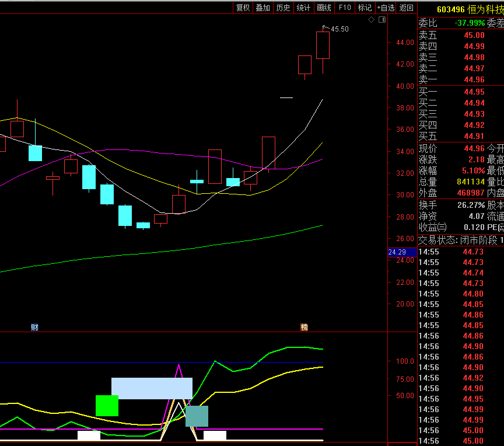The height and width of the screenshot is (446, 504).
Task: Open the 叠加 overlay option
Action: pyautogui.click(x=263, y=8)
